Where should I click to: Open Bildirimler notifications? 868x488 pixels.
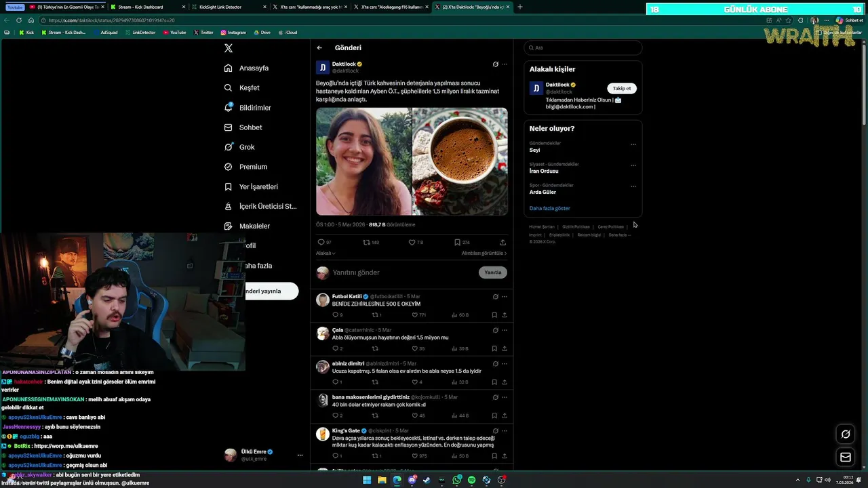point(248,107)
